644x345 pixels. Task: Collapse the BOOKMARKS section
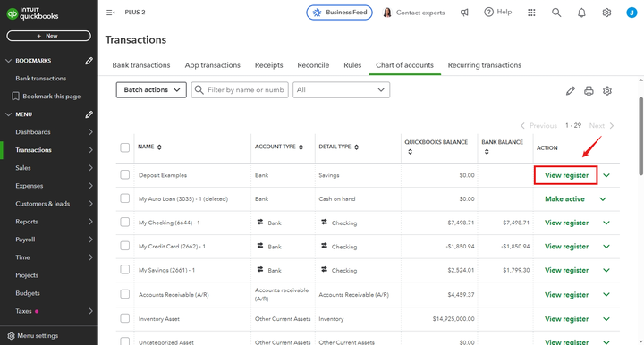pyautogui.click(x=8, y=61)
